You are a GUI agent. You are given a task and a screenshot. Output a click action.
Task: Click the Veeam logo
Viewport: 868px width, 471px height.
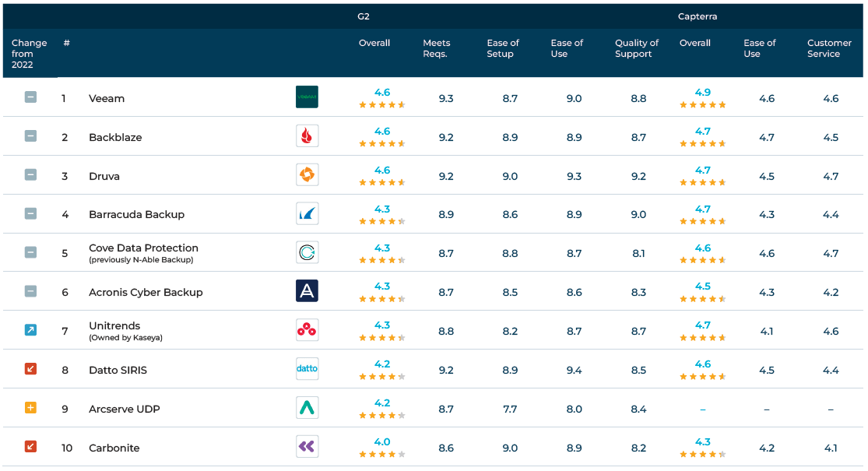307,97
